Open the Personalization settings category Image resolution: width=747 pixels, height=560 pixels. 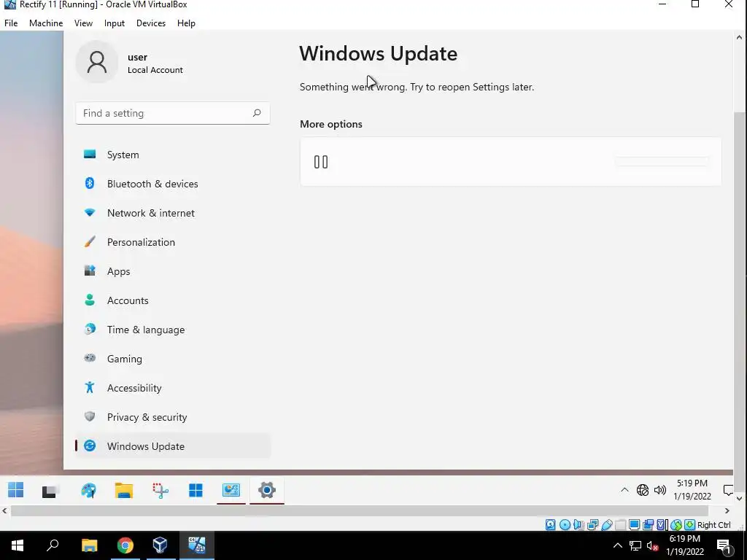point(173,242)
